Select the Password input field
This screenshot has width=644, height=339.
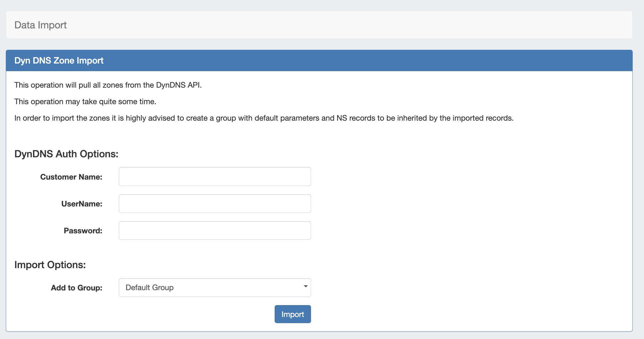point(215,230)
